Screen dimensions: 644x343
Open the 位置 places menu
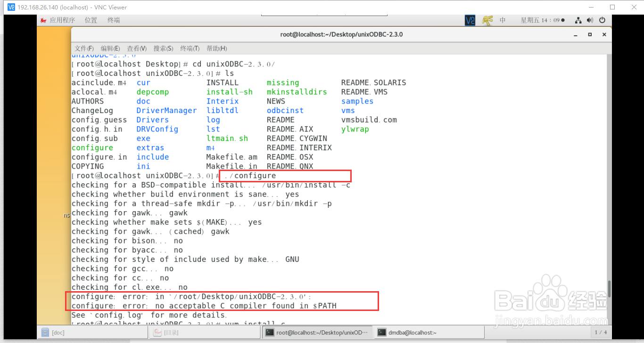pyautogui.click(x=91, y=20)
